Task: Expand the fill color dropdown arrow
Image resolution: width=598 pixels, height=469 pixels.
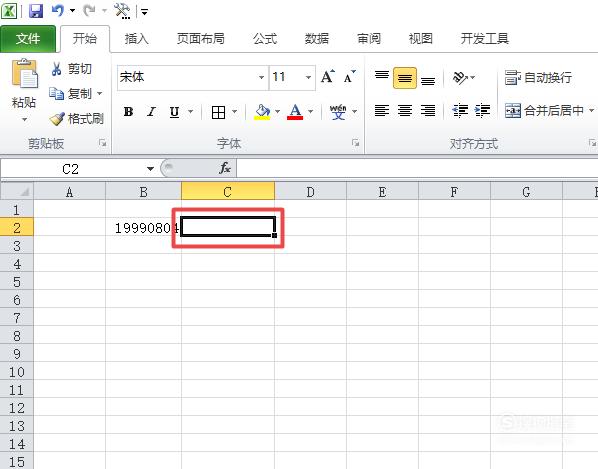Action: pyautogui.click(x=278, y=112)
